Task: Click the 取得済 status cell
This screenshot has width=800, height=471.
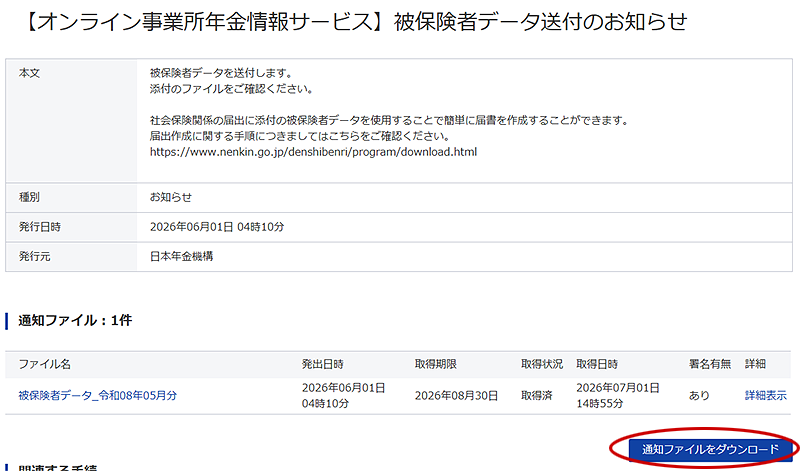Action: click(x=537, y=396)
